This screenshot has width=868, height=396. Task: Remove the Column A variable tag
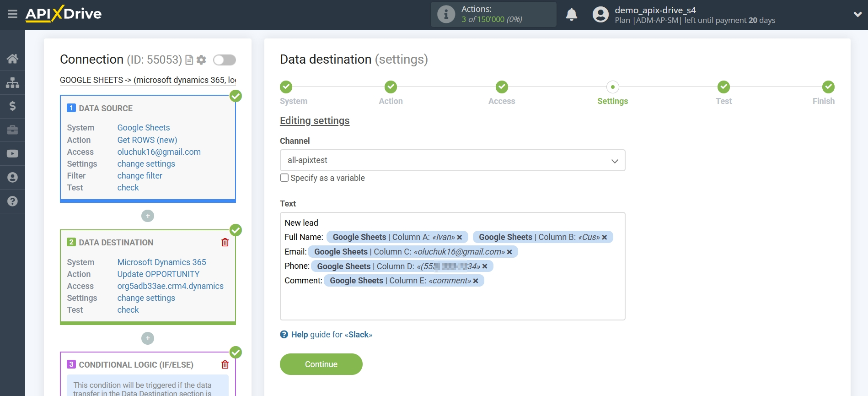coord(460,237)
